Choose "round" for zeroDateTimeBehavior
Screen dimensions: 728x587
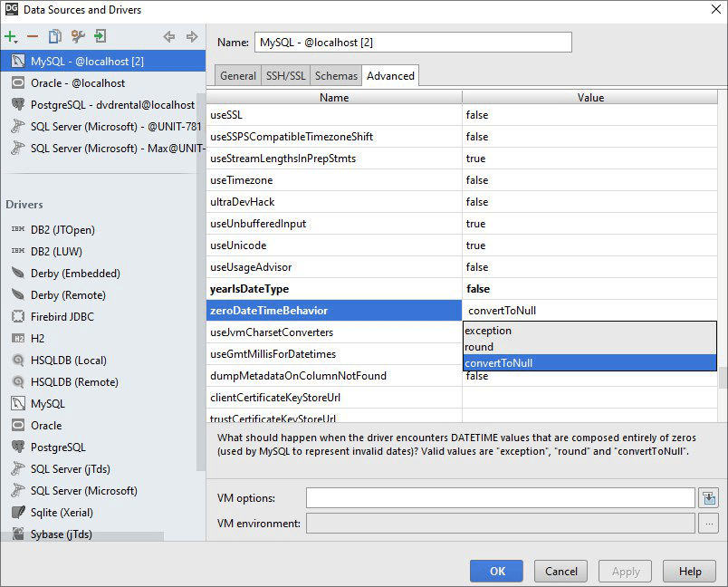[478, 346]
